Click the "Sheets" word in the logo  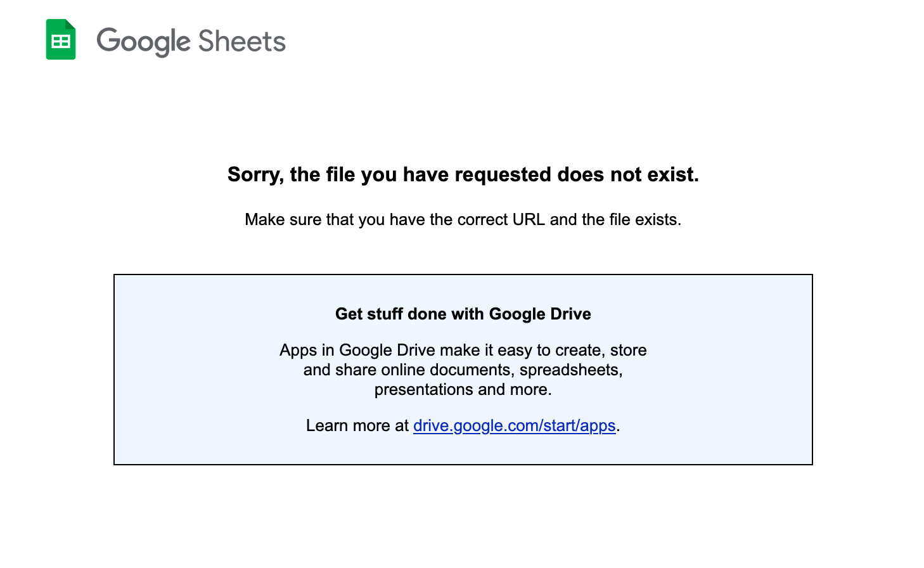click(x=241, y=42)
